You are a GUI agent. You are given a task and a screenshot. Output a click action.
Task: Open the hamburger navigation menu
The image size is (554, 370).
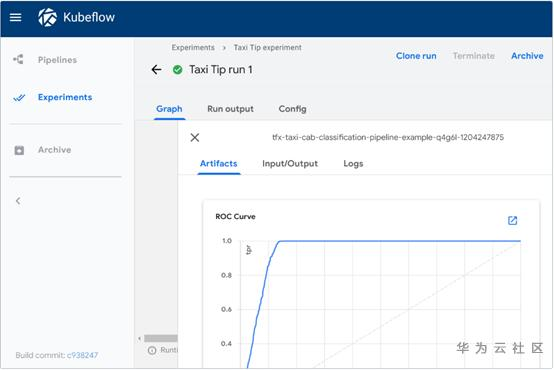15,17
